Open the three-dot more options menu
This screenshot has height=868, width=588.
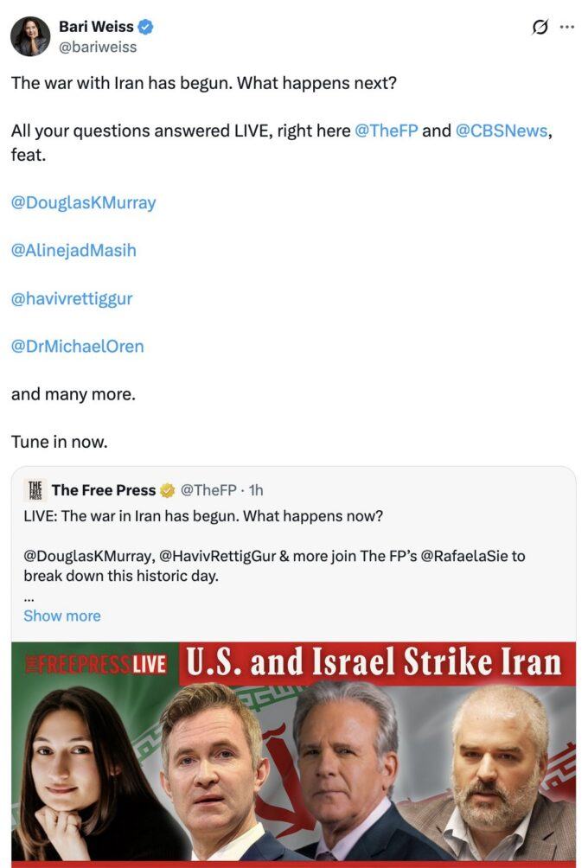click(566, 27)
